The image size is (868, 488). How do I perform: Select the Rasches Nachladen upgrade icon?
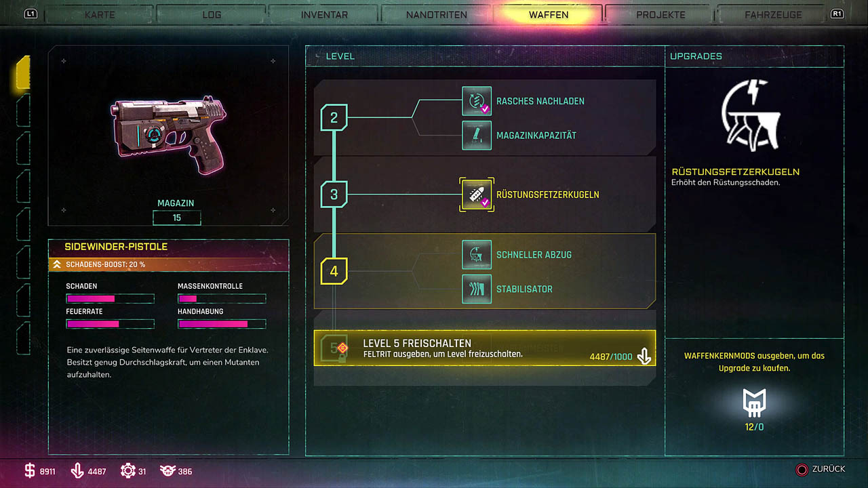click(x=477, y=101)
